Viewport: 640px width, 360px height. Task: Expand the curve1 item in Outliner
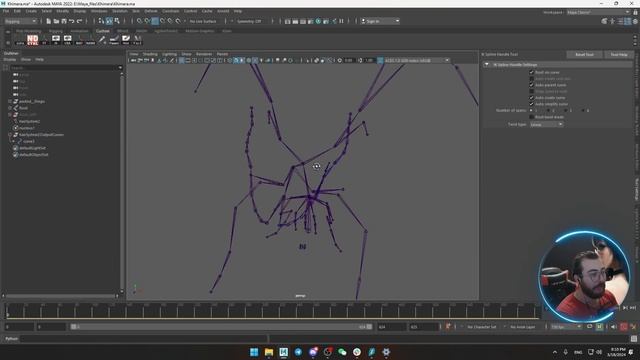(x=14, y=141)
